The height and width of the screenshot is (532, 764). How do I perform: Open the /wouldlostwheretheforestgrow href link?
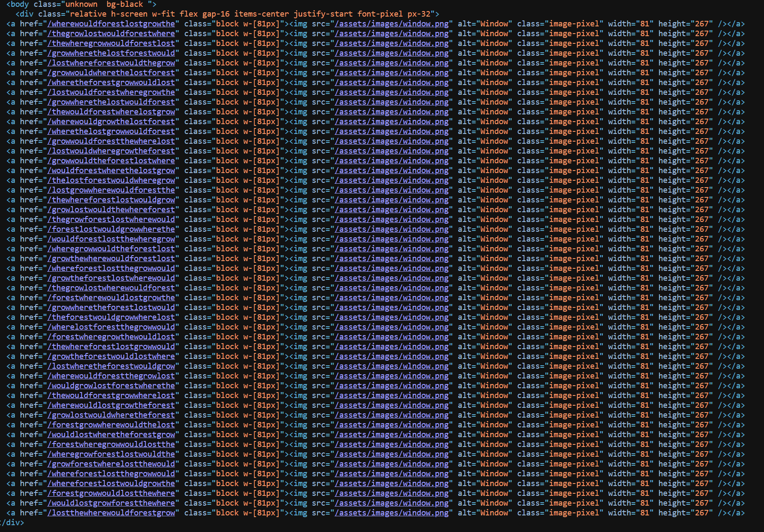(111, 435)
